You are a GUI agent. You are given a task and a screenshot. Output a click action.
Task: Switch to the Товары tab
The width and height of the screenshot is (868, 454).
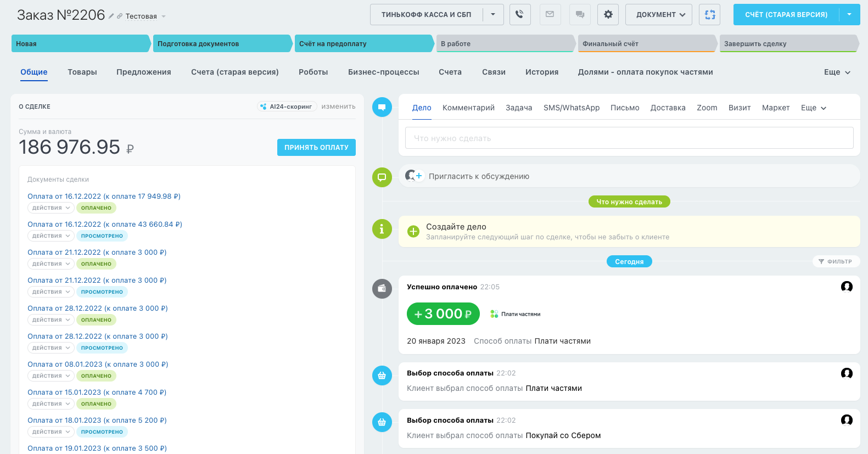[82, 72]
